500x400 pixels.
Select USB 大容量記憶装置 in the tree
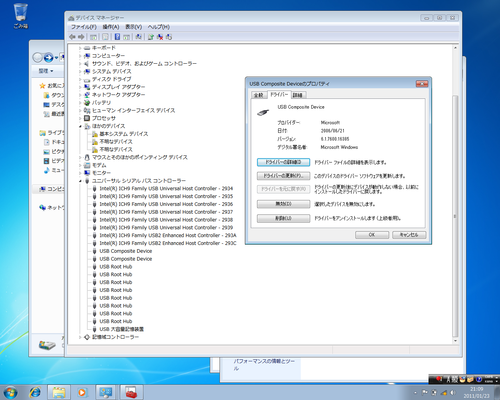coord(121,329)
